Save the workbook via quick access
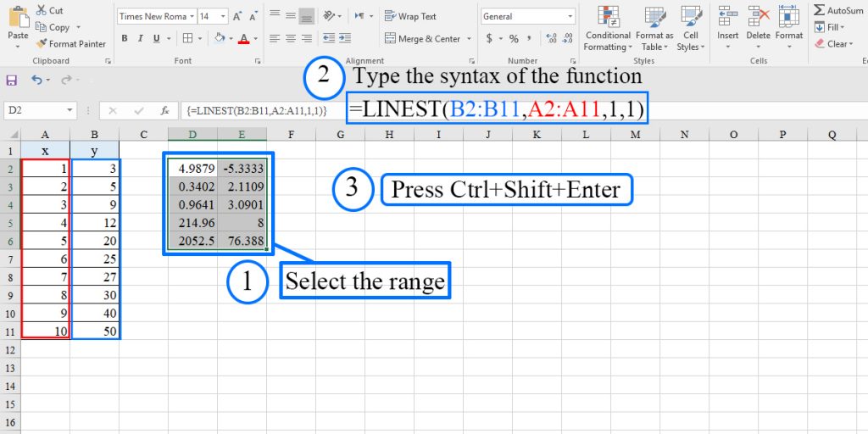The height and width of the screenshot is (434, 868). 12,81
